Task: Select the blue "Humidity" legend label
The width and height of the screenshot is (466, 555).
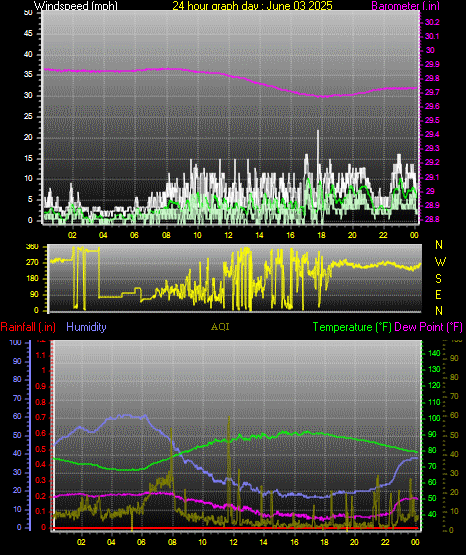Action: pos(86,327)
